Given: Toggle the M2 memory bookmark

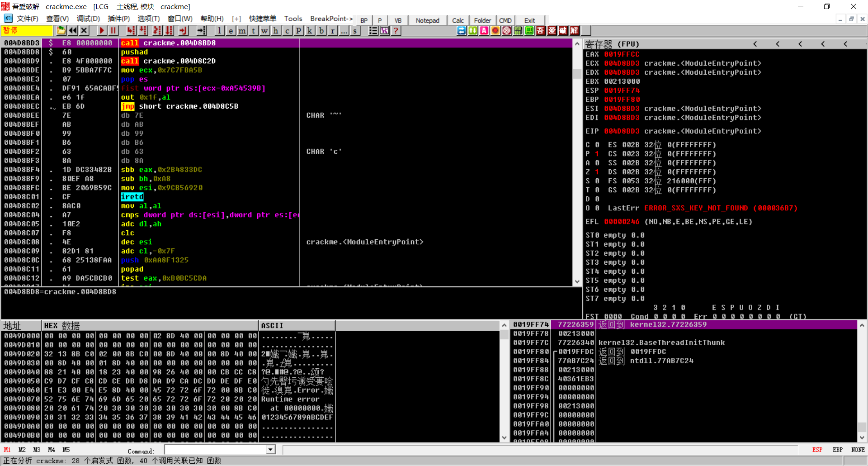Looking at the screenshot, I should click(22, 450).
